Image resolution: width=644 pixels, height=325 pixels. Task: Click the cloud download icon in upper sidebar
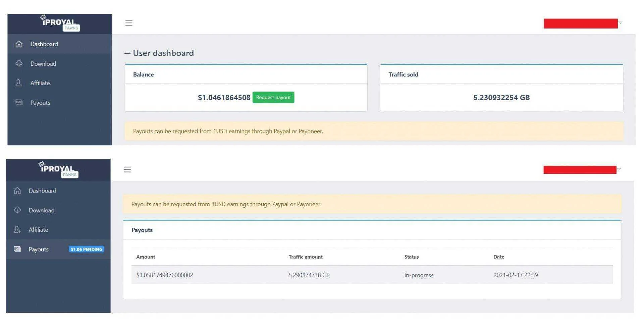click(x=19, y=63)
